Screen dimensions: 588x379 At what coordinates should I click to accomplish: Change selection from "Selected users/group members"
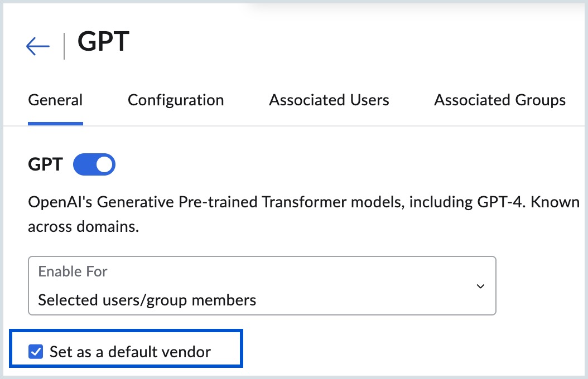(x=262, y=300)
